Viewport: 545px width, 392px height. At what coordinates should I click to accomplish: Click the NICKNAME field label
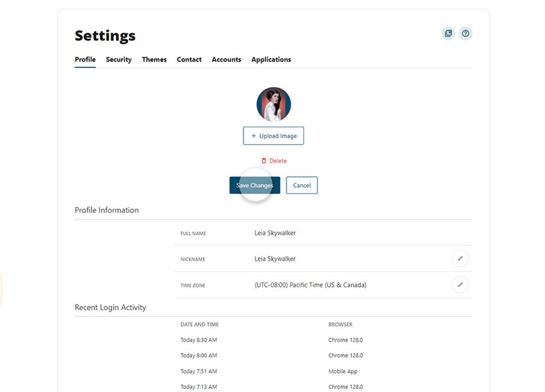tap(193, 259)
